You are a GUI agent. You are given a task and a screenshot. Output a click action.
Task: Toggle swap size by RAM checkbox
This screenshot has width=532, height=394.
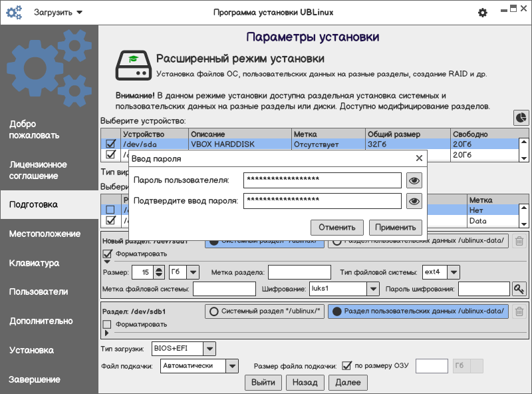tap(346, 365)
